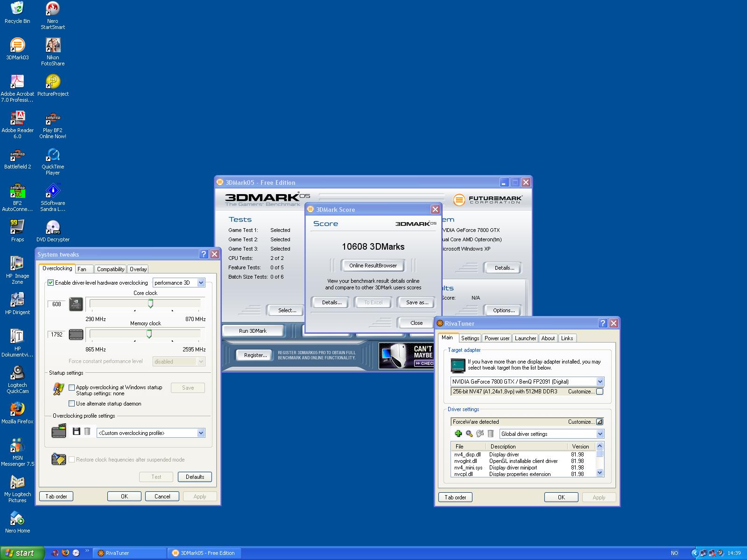Click the Memory clock slider thumb

tap(149, 334)
